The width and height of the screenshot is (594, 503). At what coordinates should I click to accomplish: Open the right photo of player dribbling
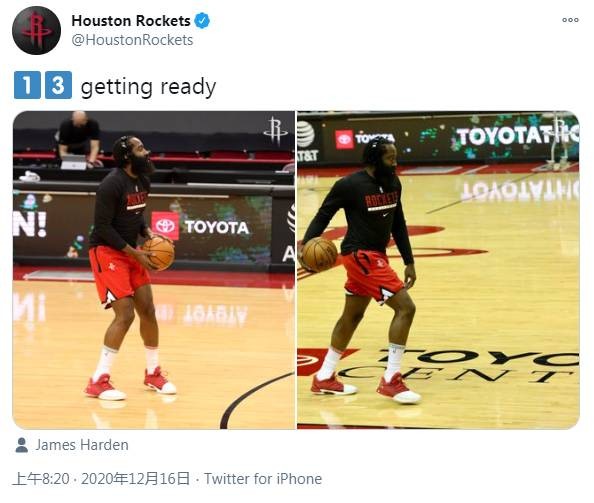coord(438,270)
